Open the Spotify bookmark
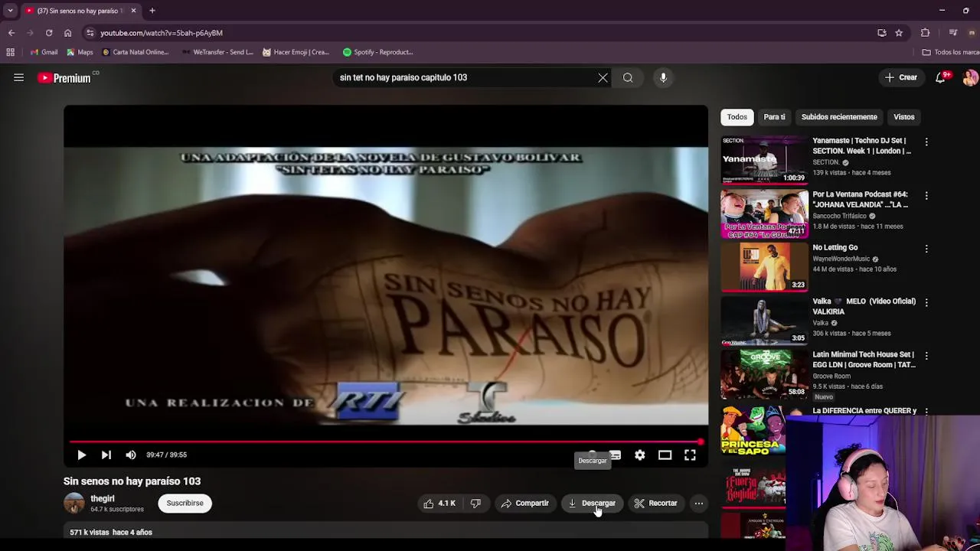Image resolution: width=980 pixels, height=551 pixels. pyautogui.click(x=377, y=52)
